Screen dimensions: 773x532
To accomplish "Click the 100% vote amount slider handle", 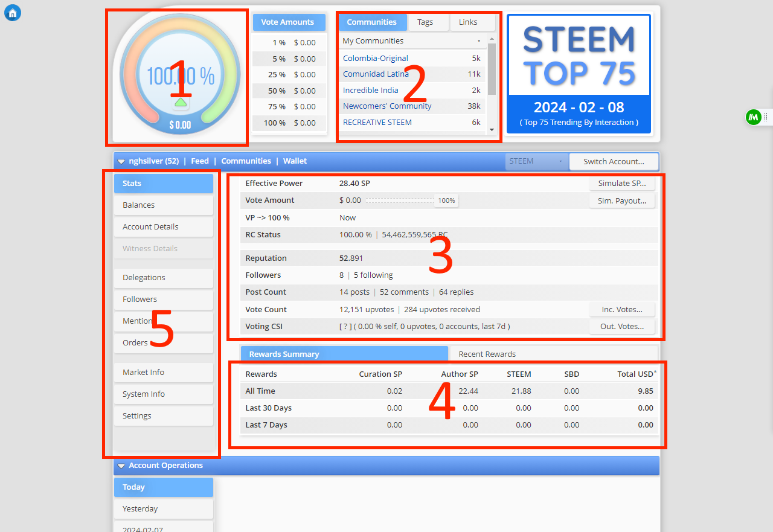I will 446,201.
